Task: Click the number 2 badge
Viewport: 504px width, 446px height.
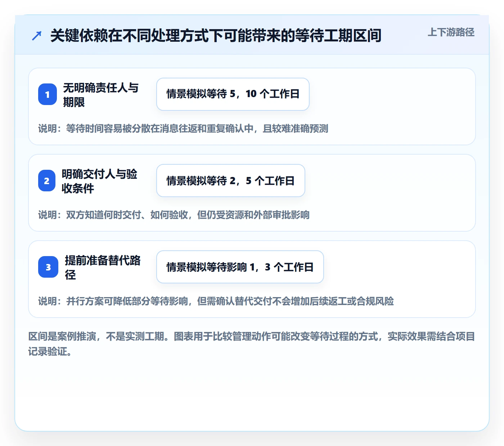Action: click(47, 181)
